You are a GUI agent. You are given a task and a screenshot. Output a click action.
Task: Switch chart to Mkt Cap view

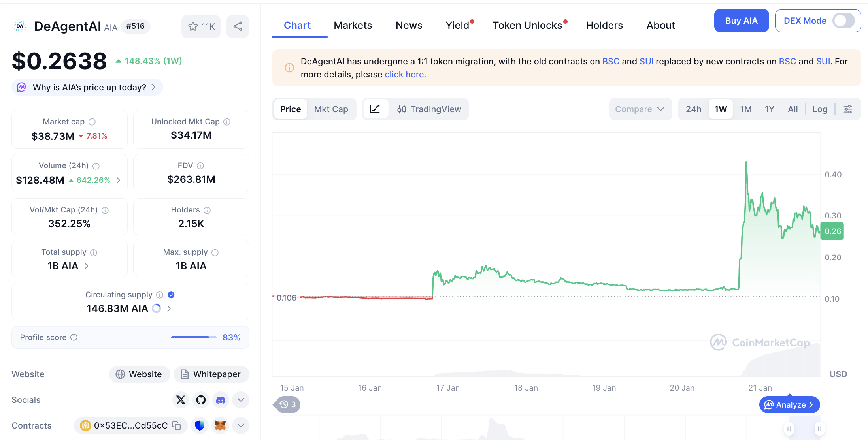pyautogui.click(x=331, y=109)
